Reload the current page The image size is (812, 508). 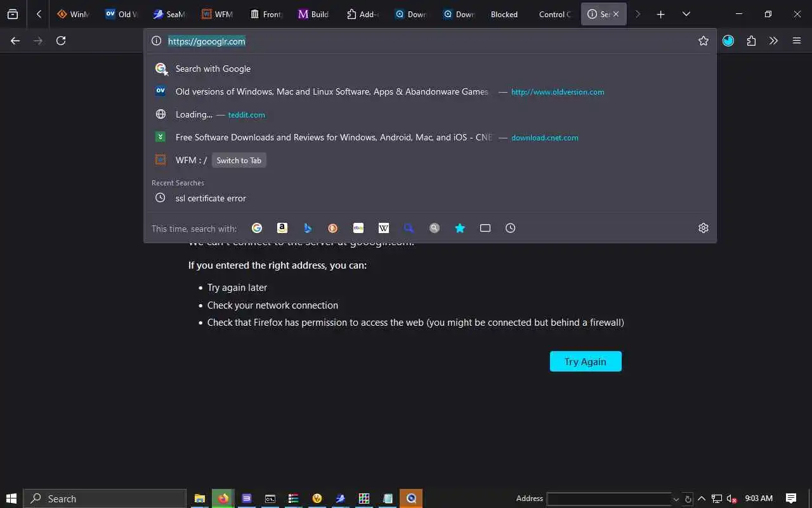click(61, 41)
